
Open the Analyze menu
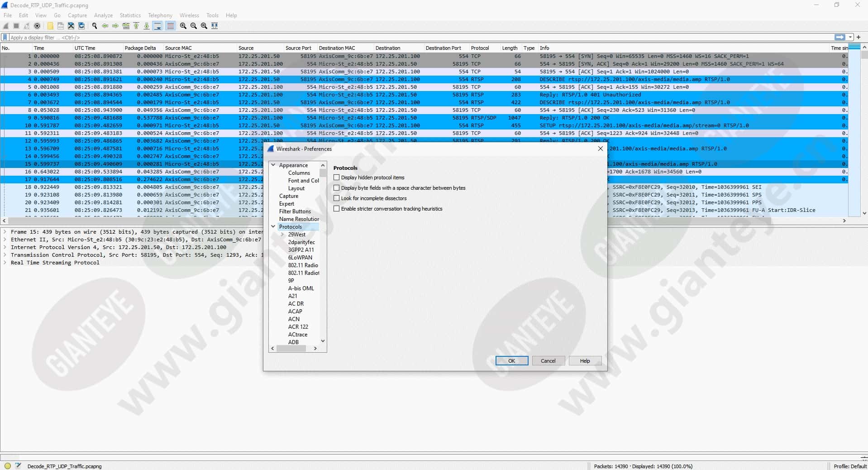tap(103, 15)
